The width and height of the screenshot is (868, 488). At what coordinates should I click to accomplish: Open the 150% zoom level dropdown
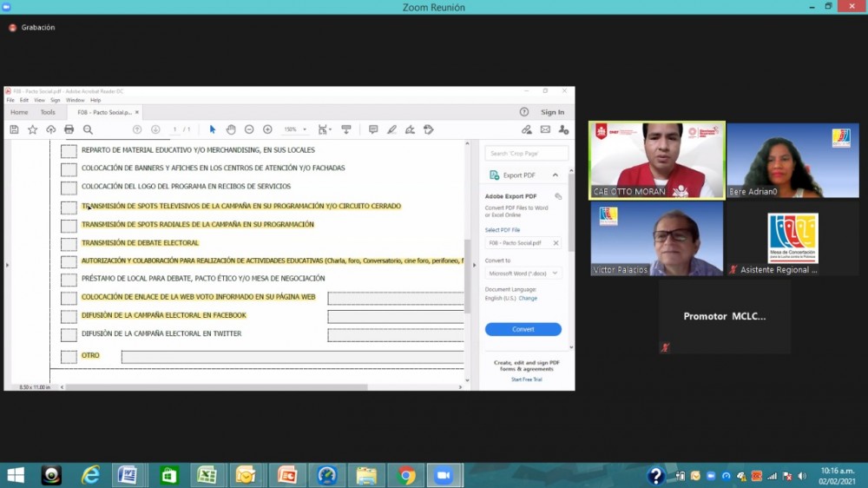tap(293, 129)
